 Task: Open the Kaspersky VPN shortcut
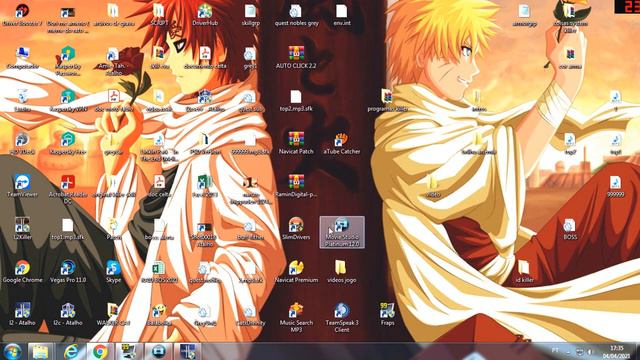tap(68, 100)
